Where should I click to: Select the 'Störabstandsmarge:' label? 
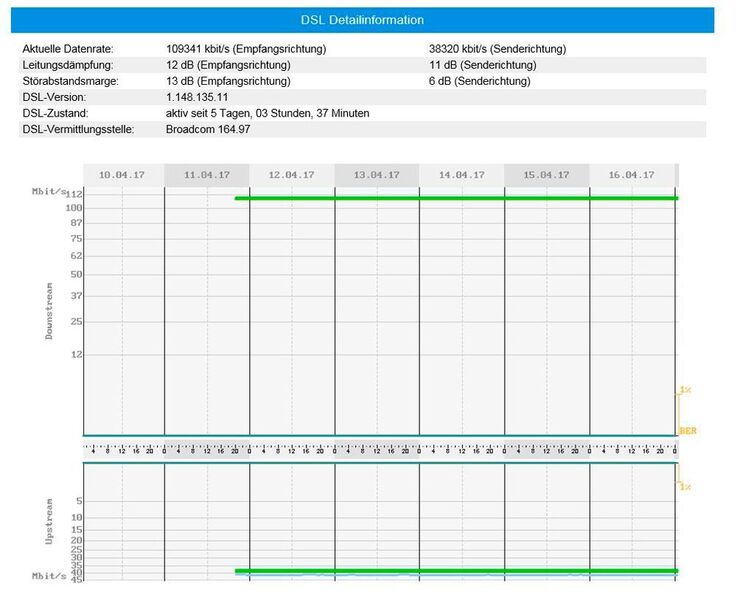71,81
